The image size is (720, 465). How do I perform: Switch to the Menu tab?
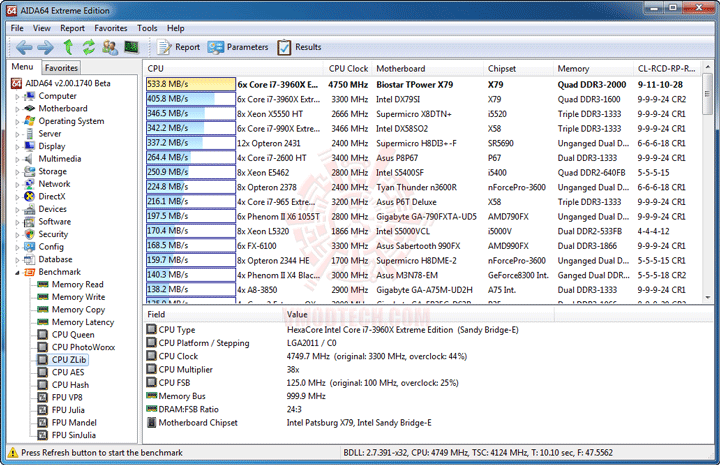click(22, 67)
